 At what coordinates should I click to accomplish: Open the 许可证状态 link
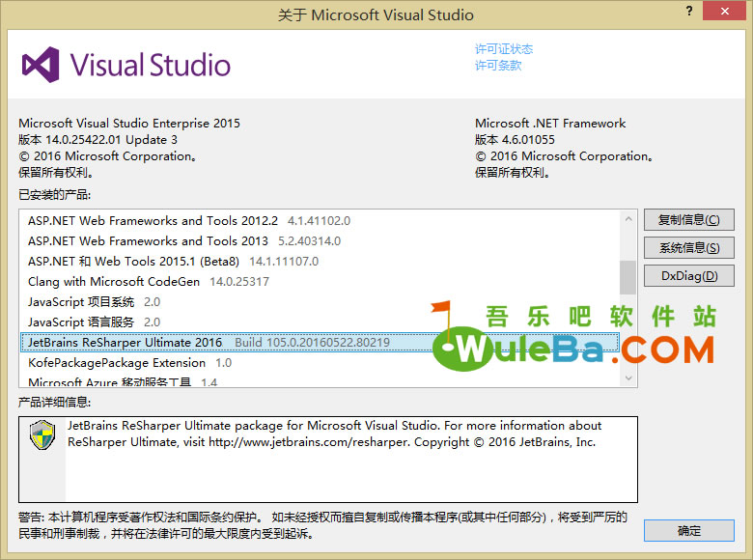tap(504, 49)
